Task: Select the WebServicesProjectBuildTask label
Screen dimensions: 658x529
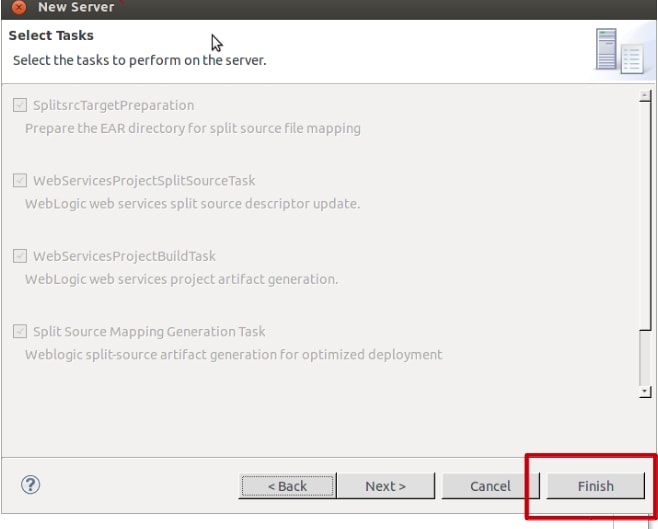Action: point(124,256)
